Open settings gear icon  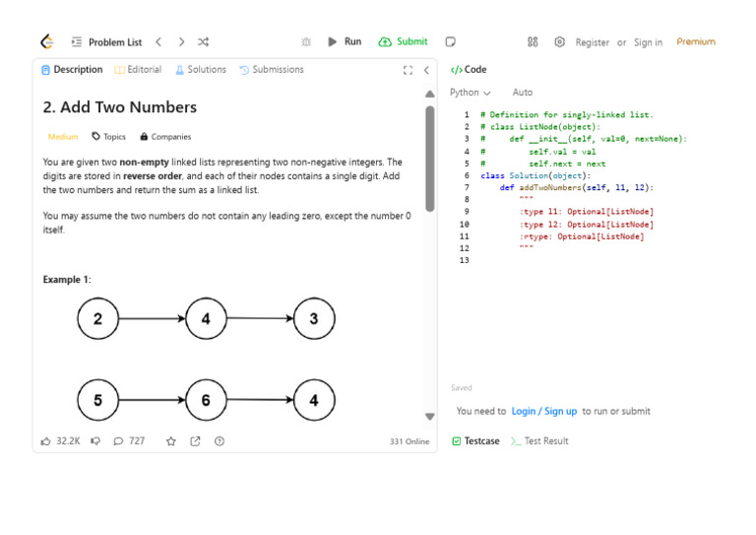pyautogui.click(x=559, y=42)
